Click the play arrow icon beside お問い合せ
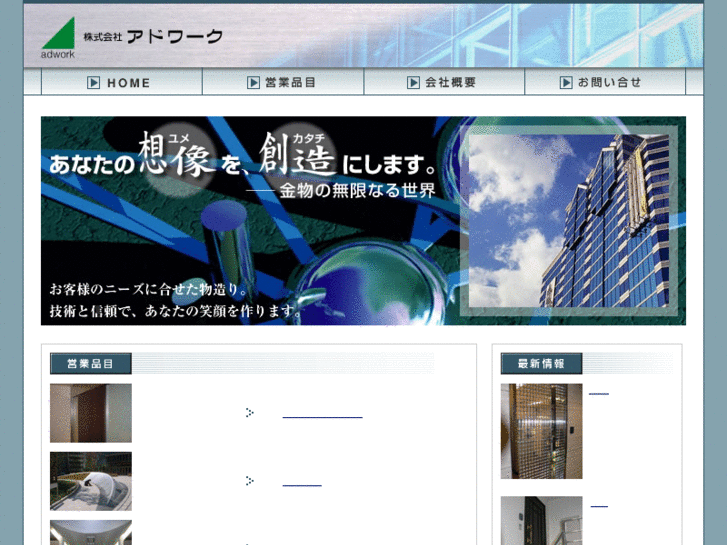This screenshot has height=545, width=727. coord(566,83)
